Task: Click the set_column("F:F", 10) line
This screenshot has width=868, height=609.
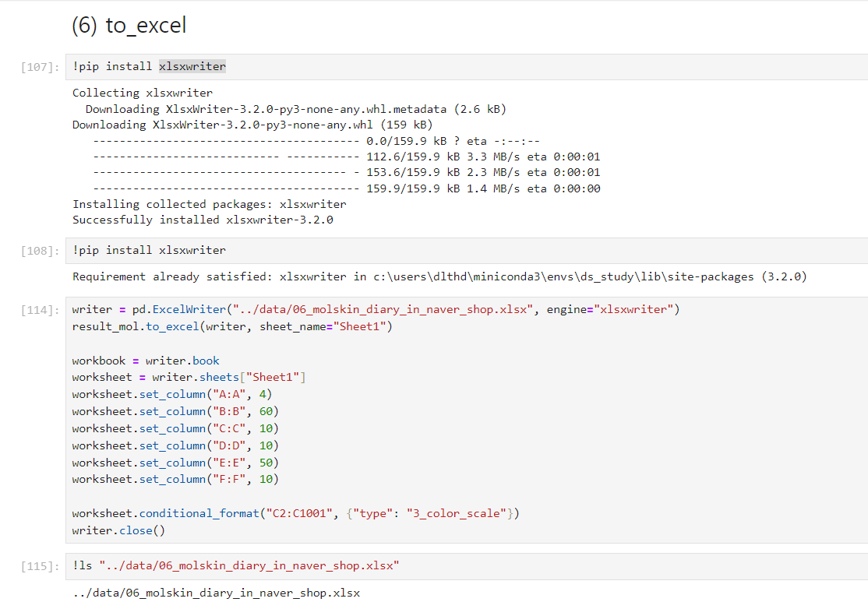Action: pyautogui.click(x=175, y=479)
